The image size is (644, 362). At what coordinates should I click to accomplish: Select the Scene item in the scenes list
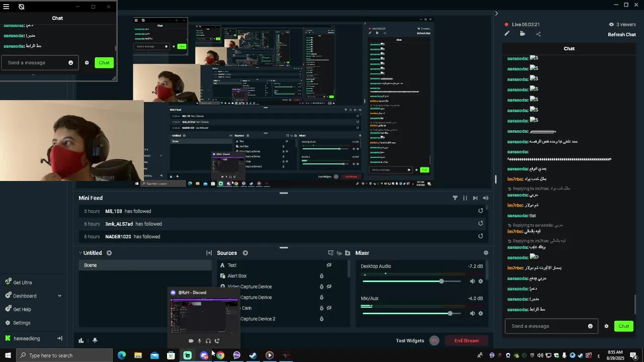click(145, 265)
